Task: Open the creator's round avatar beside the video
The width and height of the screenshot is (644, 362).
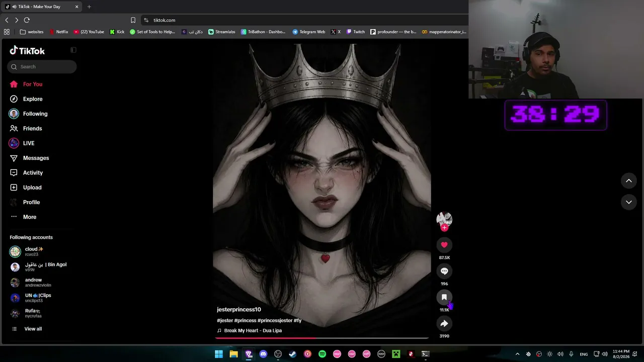Action: (444, 219)
